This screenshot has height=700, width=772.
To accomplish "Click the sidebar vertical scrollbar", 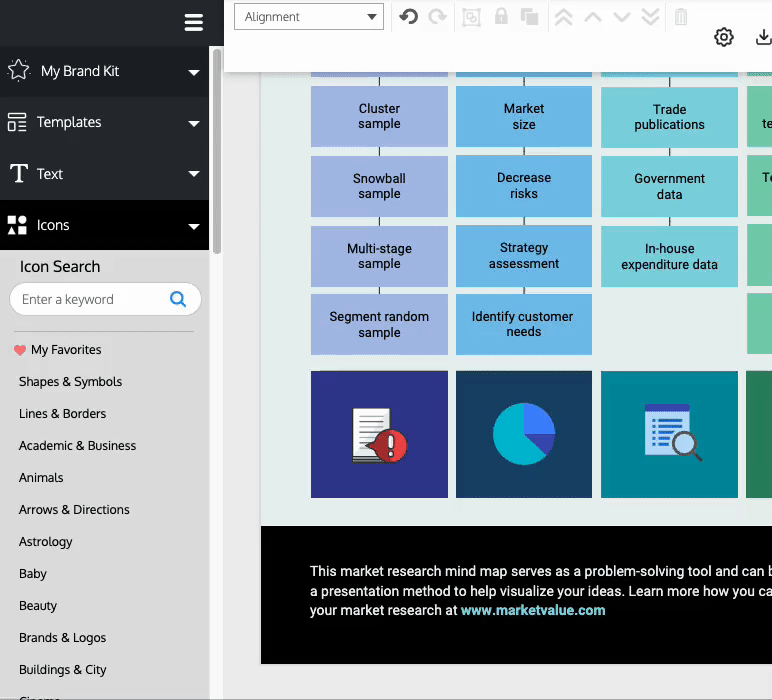I will point(217,151).
